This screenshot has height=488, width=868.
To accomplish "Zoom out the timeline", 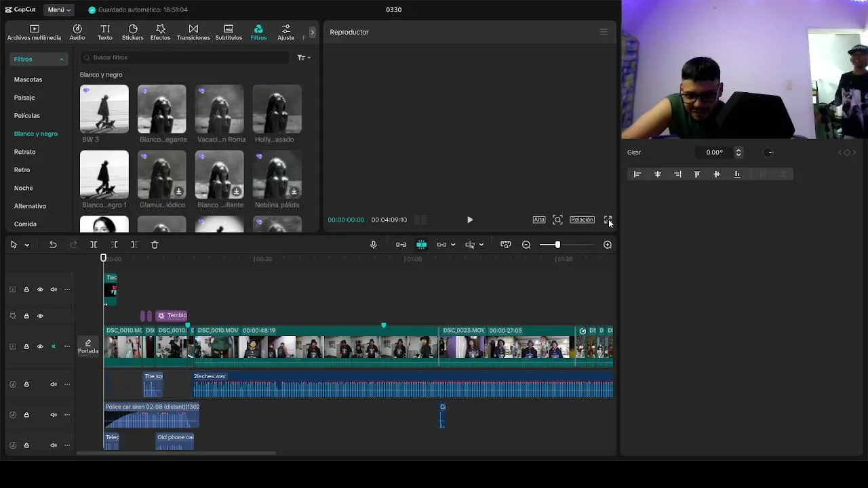I will 526,245.
